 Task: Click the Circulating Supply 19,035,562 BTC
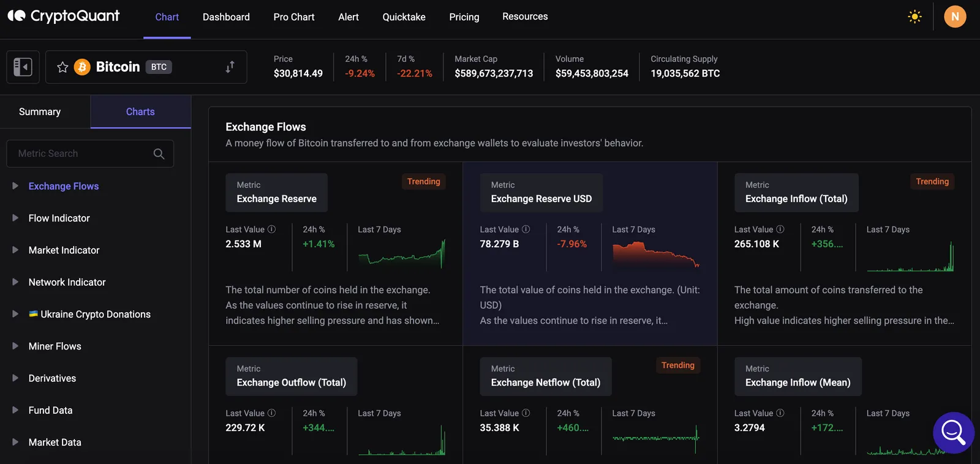pyautogui.click(x=685, y=73)
